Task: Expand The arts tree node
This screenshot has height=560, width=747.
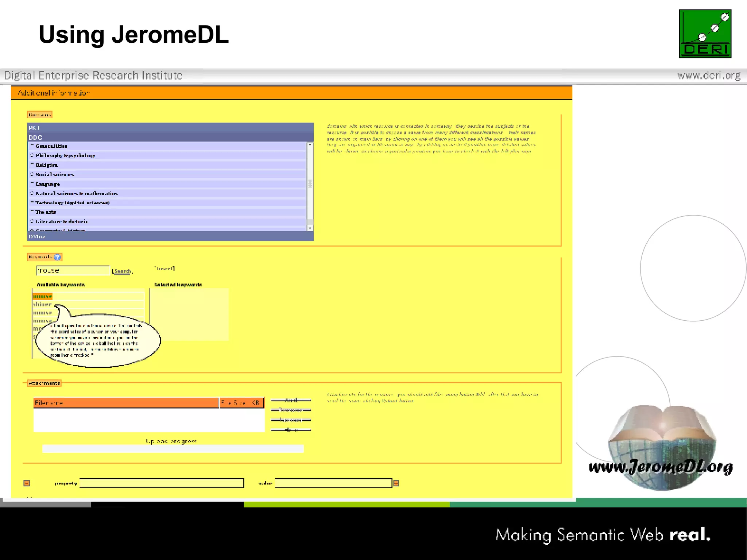Action: pos(32,212)
